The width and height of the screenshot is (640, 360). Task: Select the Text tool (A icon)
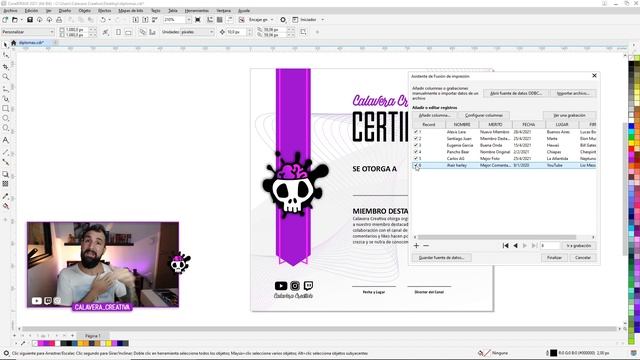pos(5,140)
